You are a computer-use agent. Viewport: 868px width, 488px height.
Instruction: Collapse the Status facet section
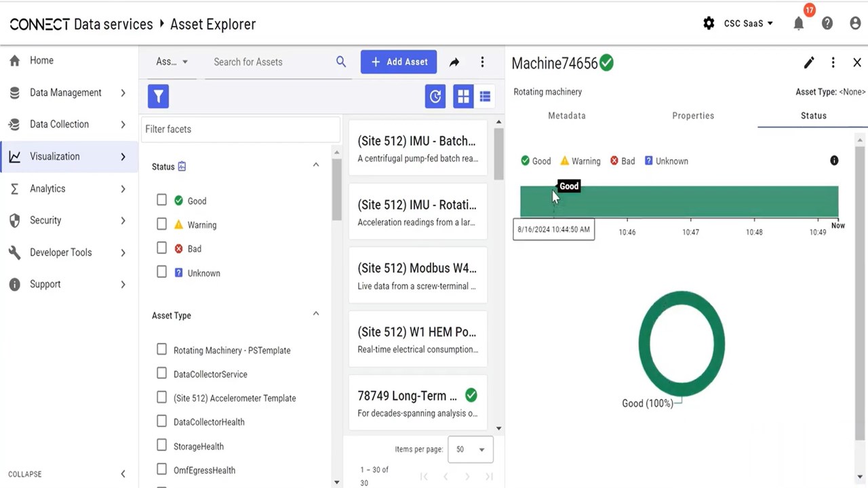coord(315,165)
